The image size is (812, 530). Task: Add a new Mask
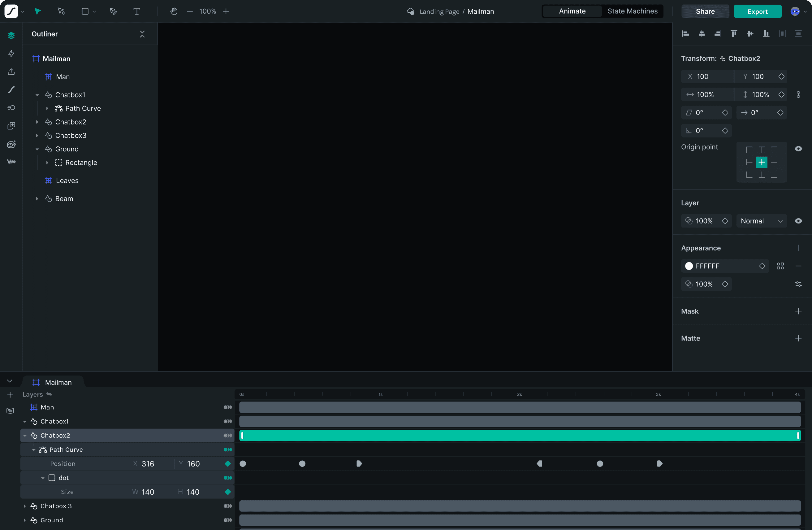pyautogui.click(x=798, y=311)
